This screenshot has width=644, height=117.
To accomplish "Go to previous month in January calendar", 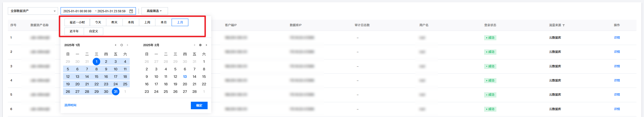I will tap(116, 45).
